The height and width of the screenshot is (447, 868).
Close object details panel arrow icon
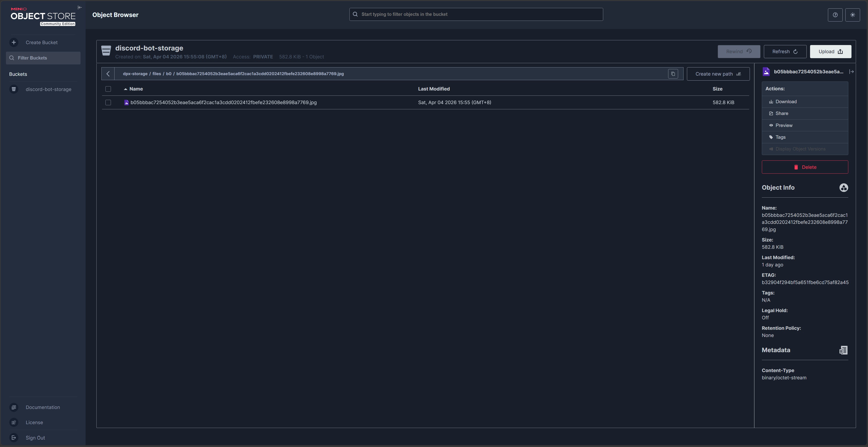851,72
